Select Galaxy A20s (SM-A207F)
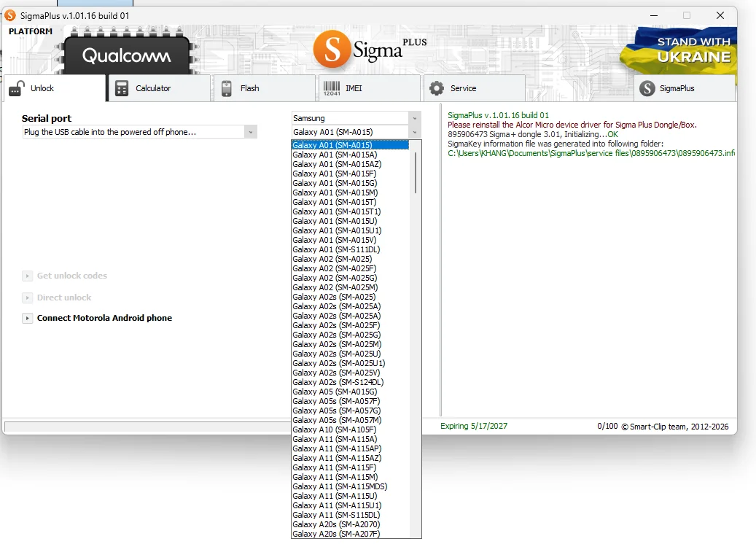 pos(351,534)
